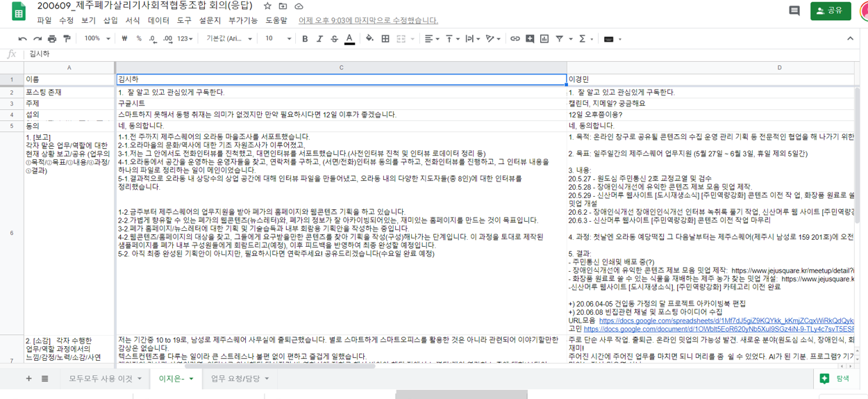Click the formula bar input
Viewport: 868px width, 399px height.
coord(444,54)
